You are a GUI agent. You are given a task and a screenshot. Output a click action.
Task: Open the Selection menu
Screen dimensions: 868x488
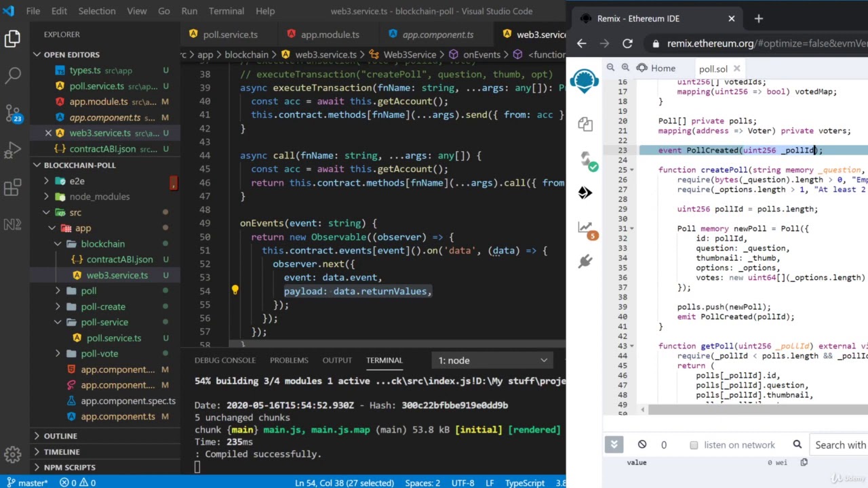pos(97,11)
